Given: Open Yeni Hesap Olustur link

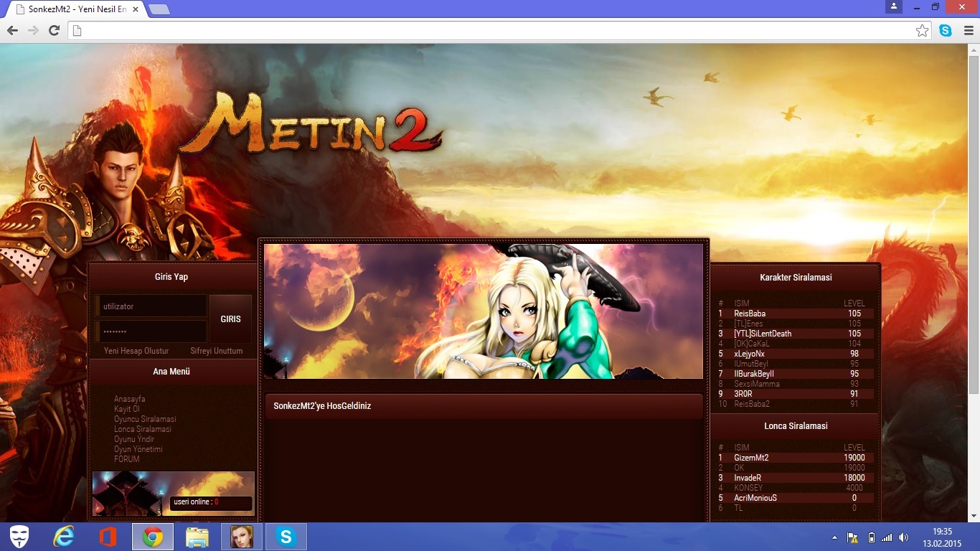Looking at the screenshot, I should pyautogui.click(x=136, y=351).
